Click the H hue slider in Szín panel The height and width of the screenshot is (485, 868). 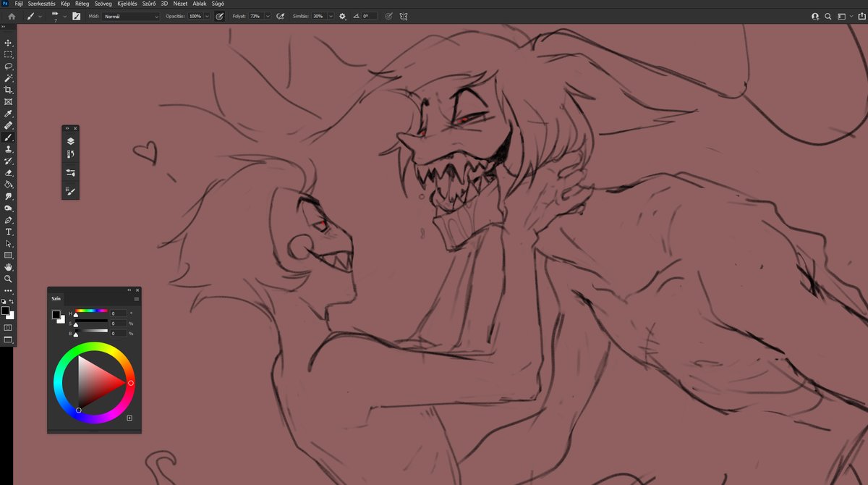click(91, 311)
